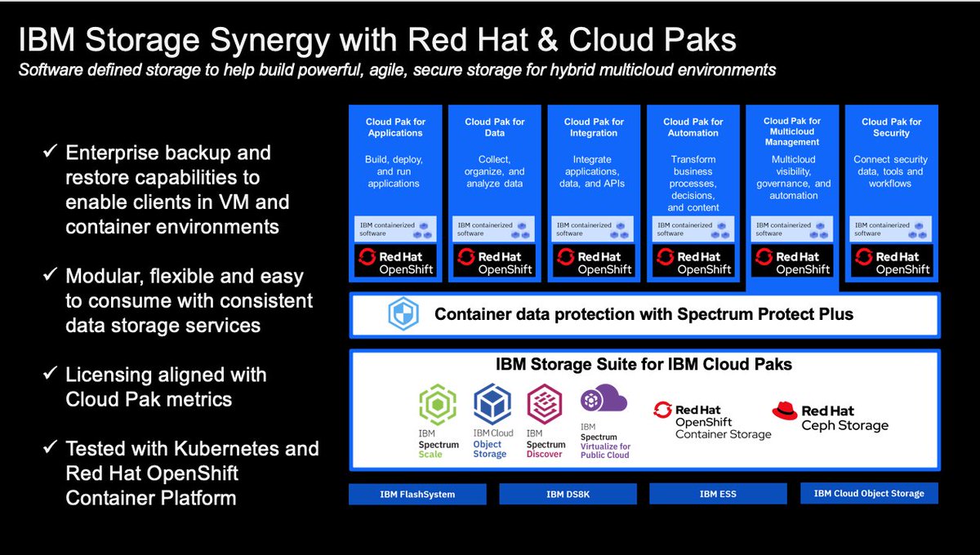Click Red Hat OpenShift logo under Multicloud Management

click(792, 261)
